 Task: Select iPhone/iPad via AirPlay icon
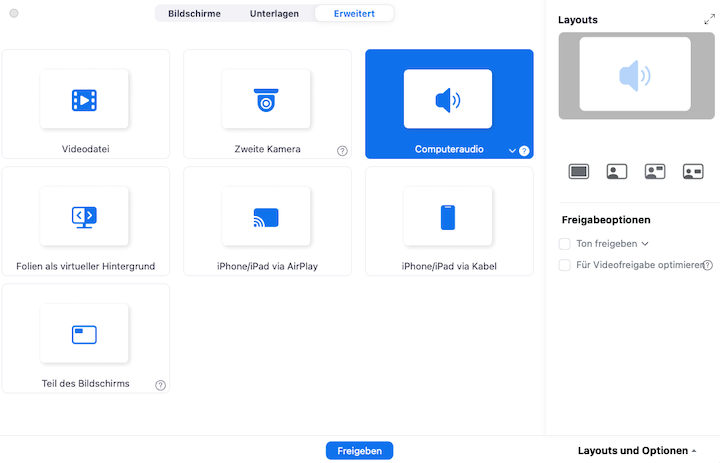point(266,217)
